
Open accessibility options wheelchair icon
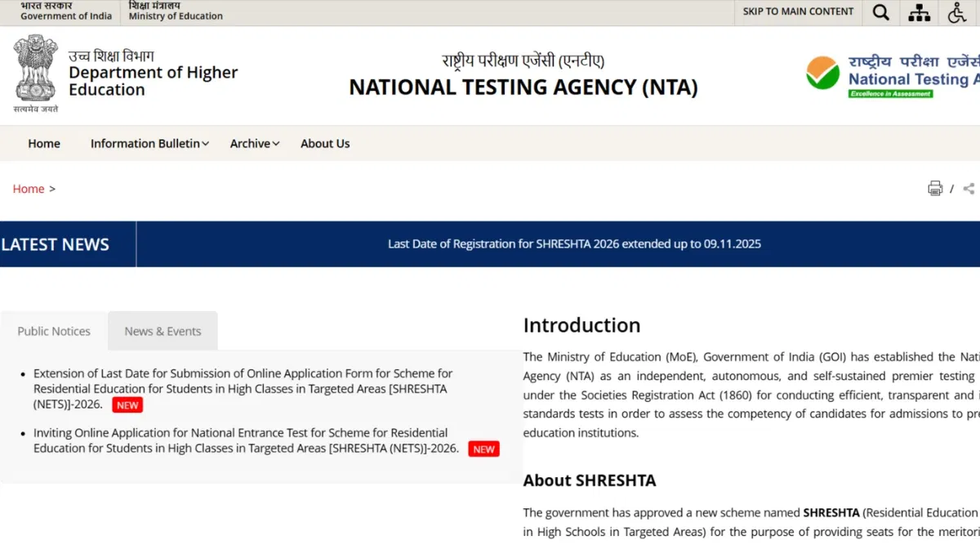(x=957, y=12)
